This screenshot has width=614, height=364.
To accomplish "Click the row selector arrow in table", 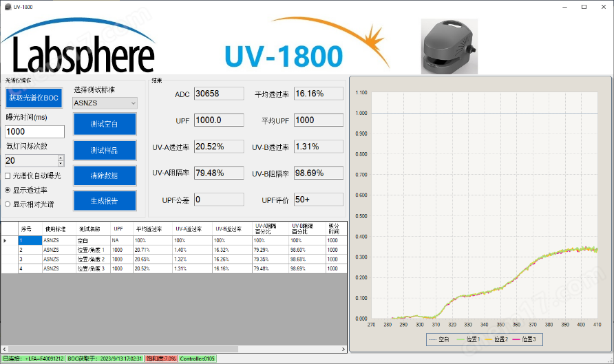I will tap(6, 240).
